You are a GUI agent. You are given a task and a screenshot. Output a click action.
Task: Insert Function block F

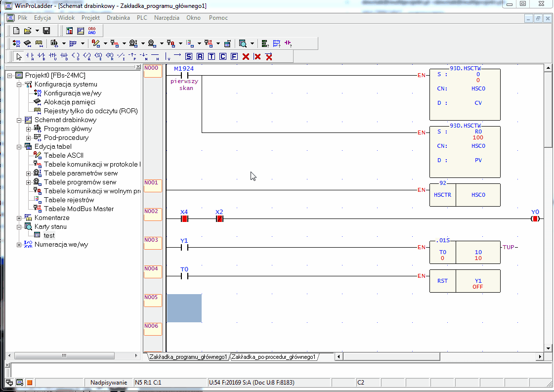pyautogui.click(x=234, y=56)
